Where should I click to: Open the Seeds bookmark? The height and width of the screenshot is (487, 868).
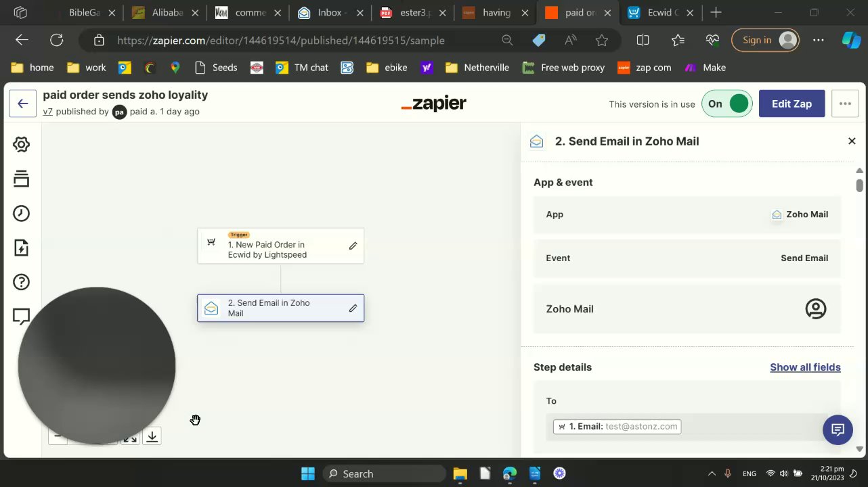(x=216, y=67)
